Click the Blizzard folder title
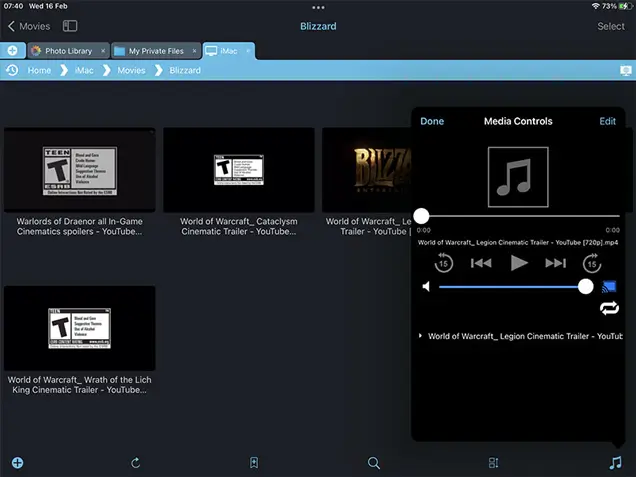636x477 pixels. click(x=318, y=26)
